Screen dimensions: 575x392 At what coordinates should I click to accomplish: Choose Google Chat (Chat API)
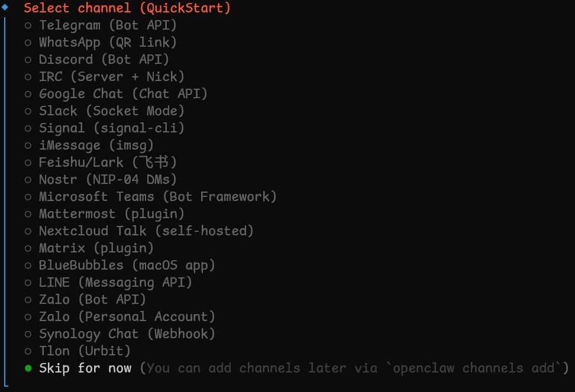[x=122, y=94]
